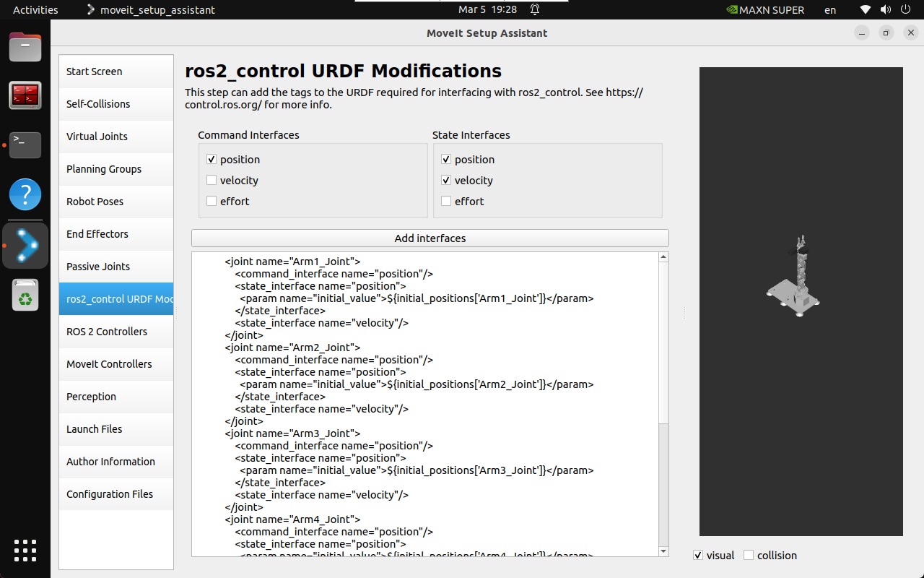Screen dimensions: 924x578
Task: Open the Perception step
Action: (116, 397)
